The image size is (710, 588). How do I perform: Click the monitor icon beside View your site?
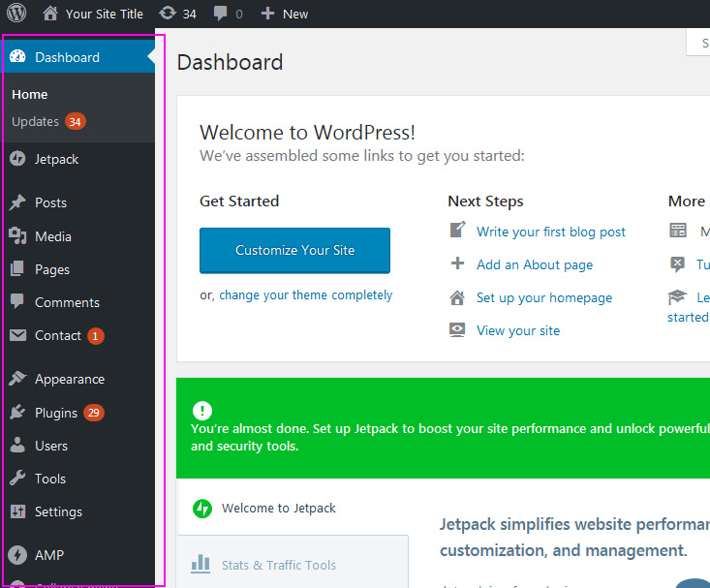point(457,330)
